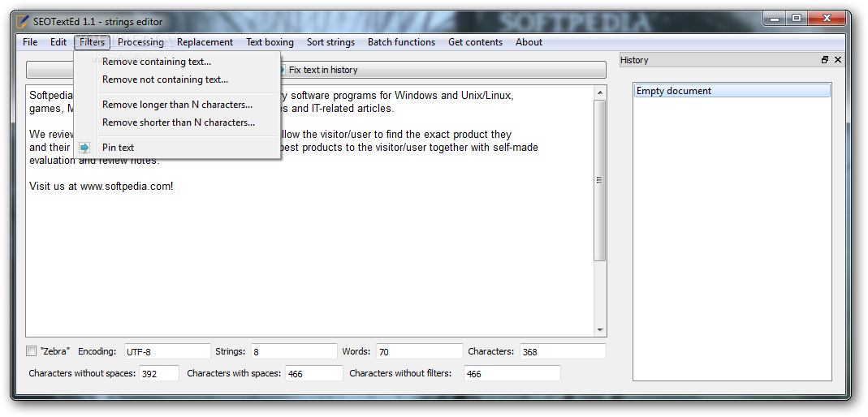
Task: Open the Batch functions menu
Action: 401,42
